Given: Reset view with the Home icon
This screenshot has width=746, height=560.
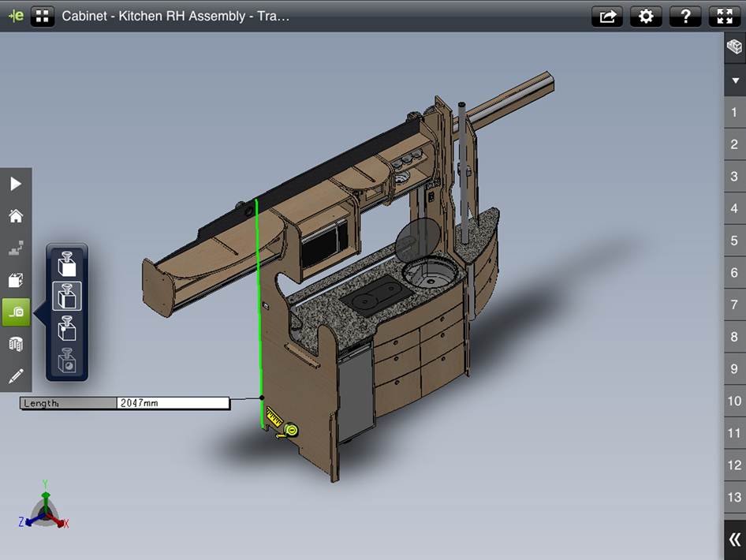Looking at the screenshot, I should 16,216.
